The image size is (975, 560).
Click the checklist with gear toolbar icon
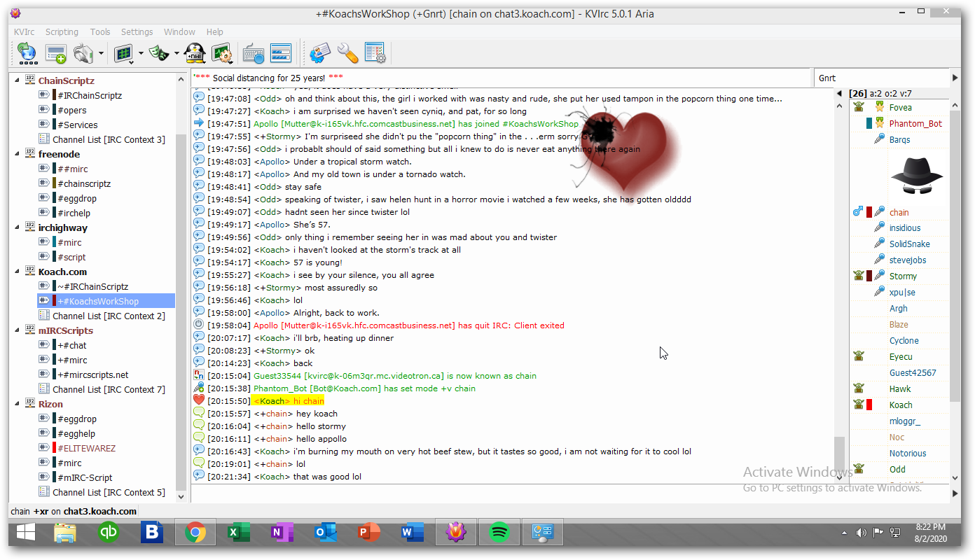coord(375,53)
